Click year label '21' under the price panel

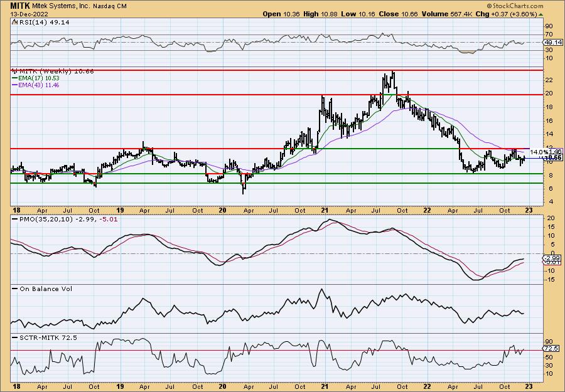[x=325, y=210]
